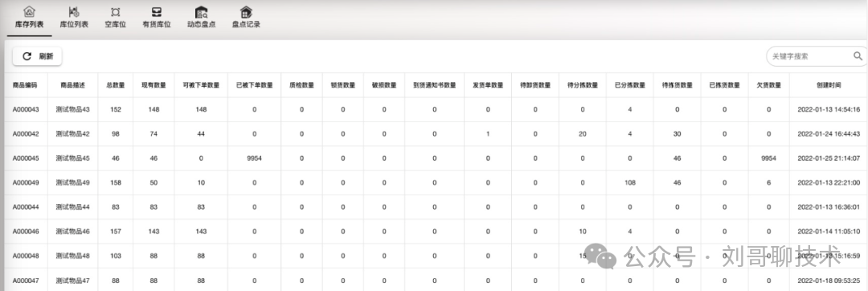The width and height of the screenshot is (868, 291).
Task: Click the 待分拣数量 column header
Action: click(583, 85)
